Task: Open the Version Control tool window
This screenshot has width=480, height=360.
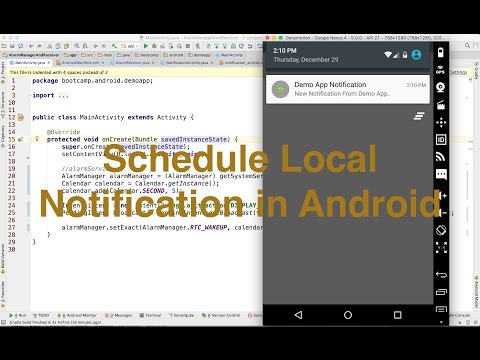Action: coord(221,315)
